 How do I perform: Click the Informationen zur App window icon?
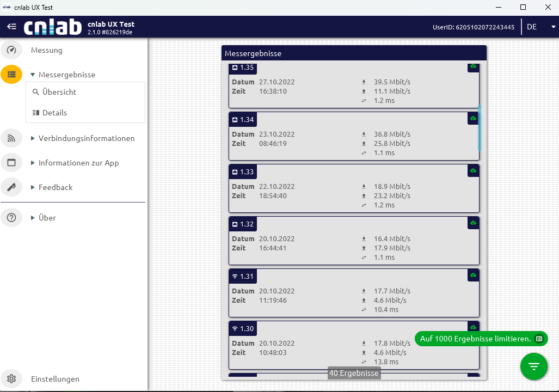pyautogui.click(x=11, y=163)
